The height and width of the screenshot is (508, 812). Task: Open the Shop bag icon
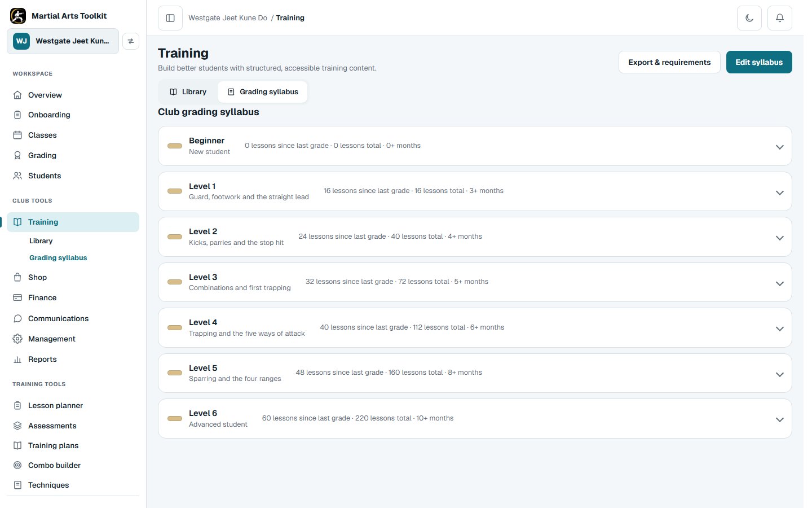click(x=17, y=277)
